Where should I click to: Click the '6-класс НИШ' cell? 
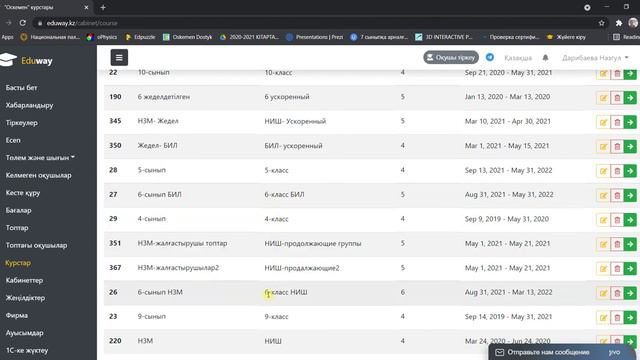tap(286, 292)
